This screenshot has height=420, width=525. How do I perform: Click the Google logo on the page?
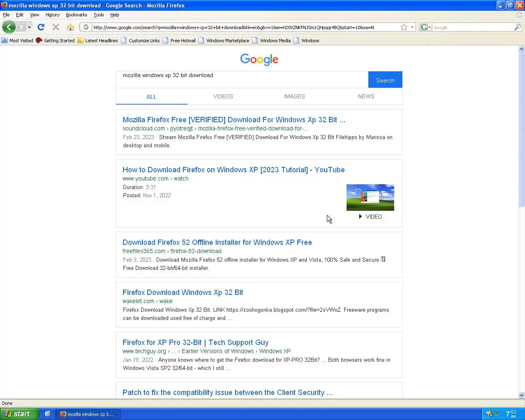coord(259,59)
